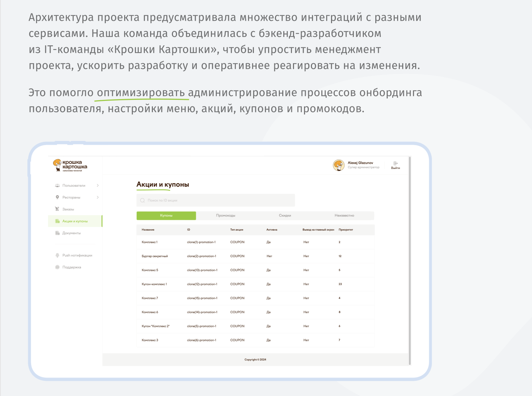Expand the Рестораны submenu chevron
Viewport: 532px width, 396px height.
point(98,197)
